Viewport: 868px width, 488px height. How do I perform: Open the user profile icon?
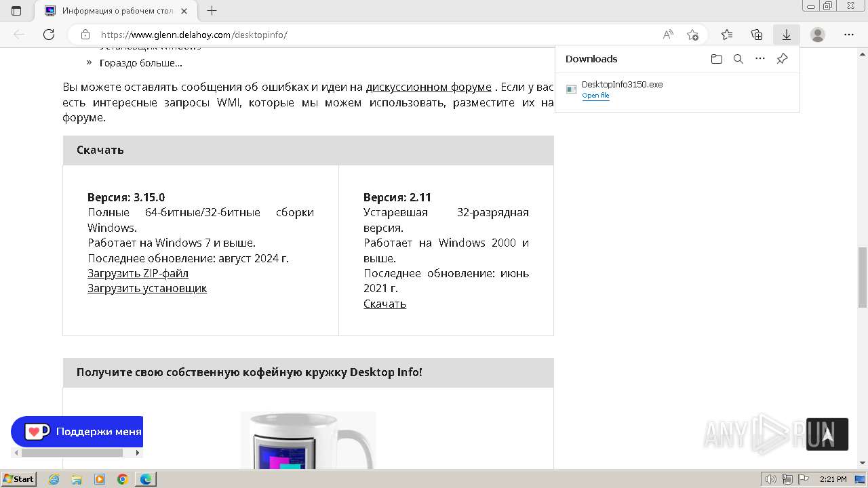[818, 35]
